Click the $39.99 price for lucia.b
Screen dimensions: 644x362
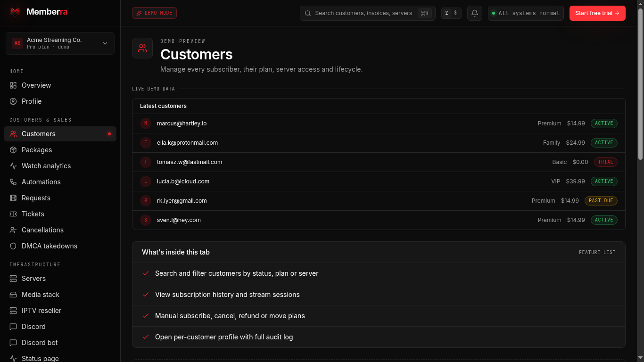(576, 181)
